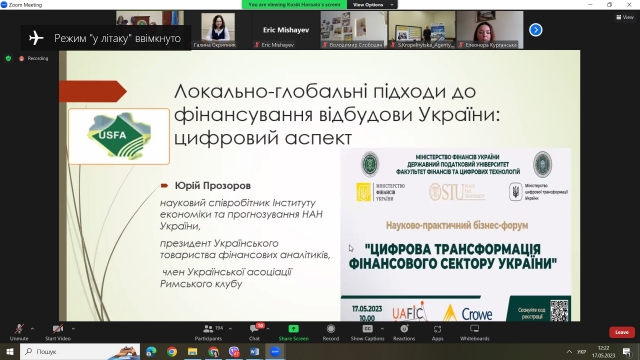Image resolution: width=640 pixels, height=360 pixels.
Task: Start recording with Record button
Action: [331, 332]
